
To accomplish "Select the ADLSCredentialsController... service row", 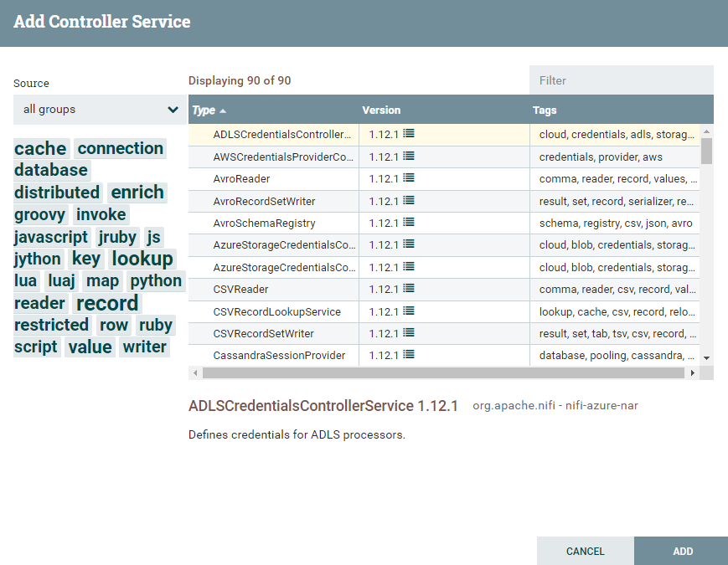I will coord(444,135).
